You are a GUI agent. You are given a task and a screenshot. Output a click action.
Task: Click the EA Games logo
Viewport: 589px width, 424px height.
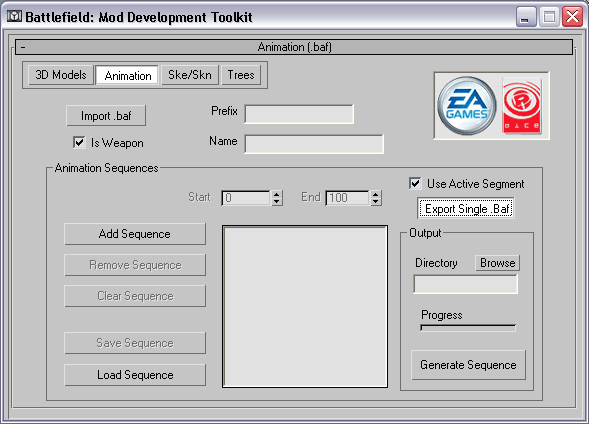[467, 106]
